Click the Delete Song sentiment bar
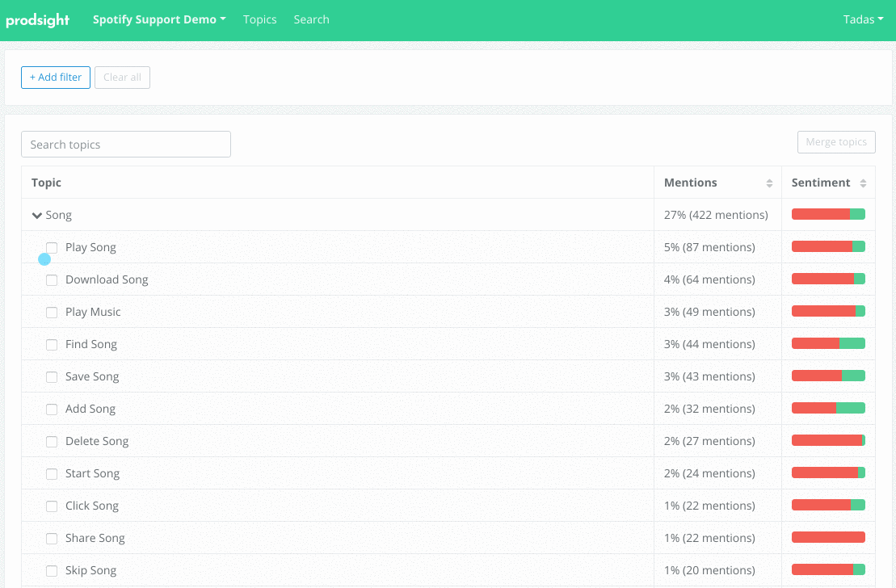Screen dimensions: 896x588 click(x=828, y=440)
